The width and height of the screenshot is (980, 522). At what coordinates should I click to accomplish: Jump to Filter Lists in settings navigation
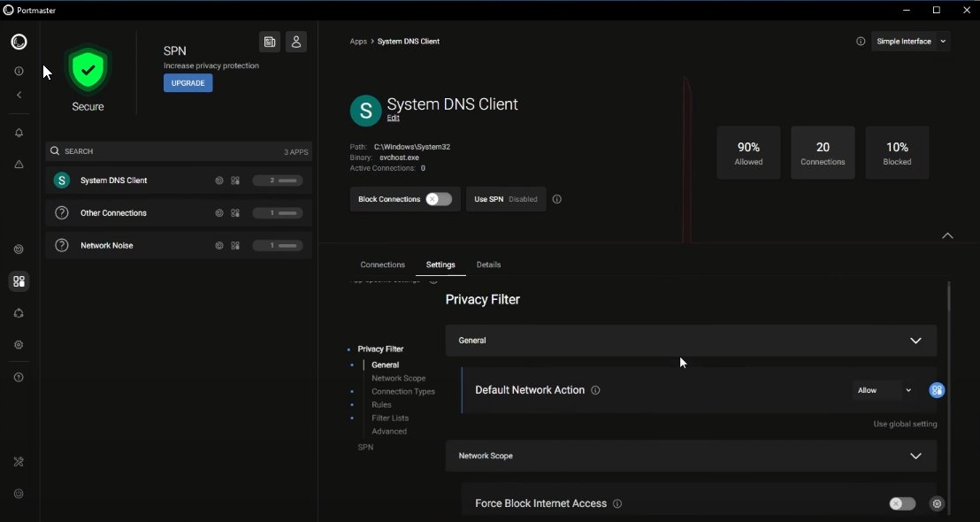[x=390, y=418]
